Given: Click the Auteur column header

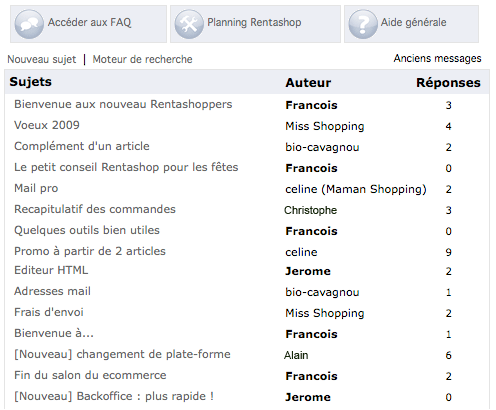Looking at the screenshot, I should coord(308,83).
